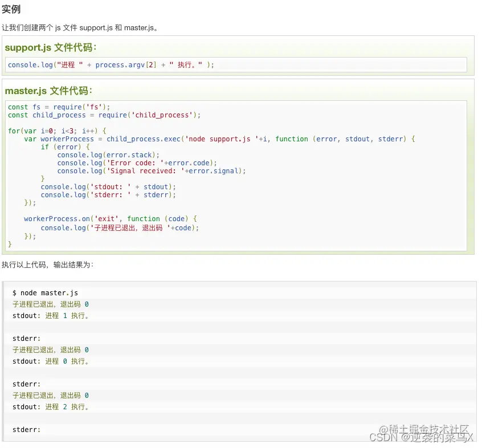Click the heading '实例'
This screenshot has height=448, width=482.
(x=11, y=9)
